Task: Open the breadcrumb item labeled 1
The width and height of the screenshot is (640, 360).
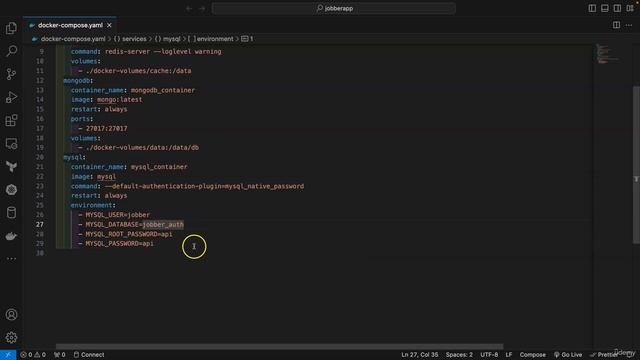Action: tap(247, 39)
